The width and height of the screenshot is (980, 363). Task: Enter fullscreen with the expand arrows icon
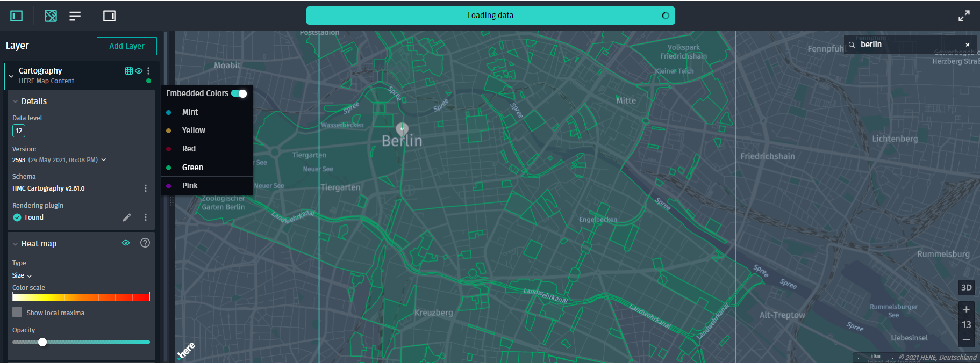point(964,16)
